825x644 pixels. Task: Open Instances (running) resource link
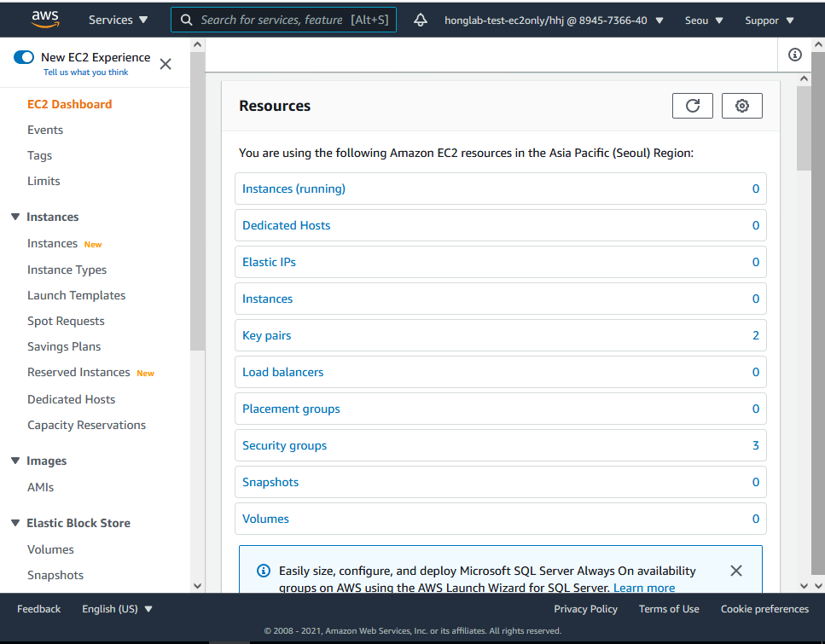[x=293, y=189]
